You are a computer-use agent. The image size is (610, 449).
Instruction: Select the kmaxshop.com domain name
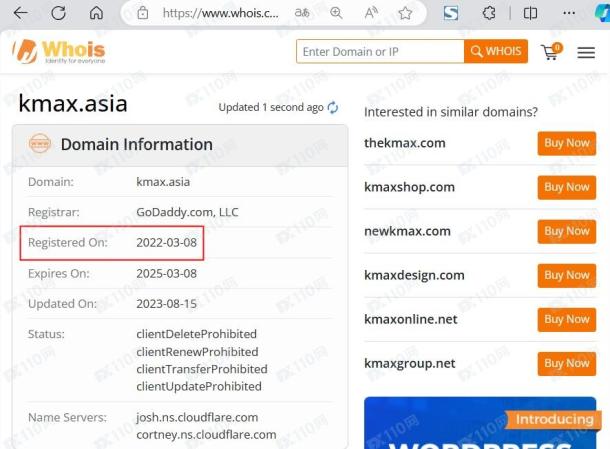(x=409, y=187)
